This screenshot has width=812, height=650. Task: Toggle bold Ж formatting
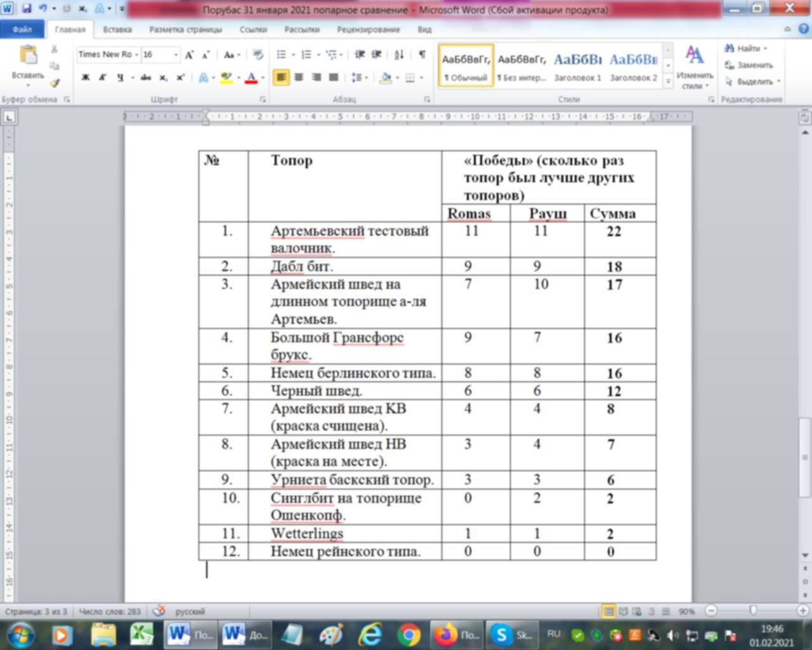[85, 77]
